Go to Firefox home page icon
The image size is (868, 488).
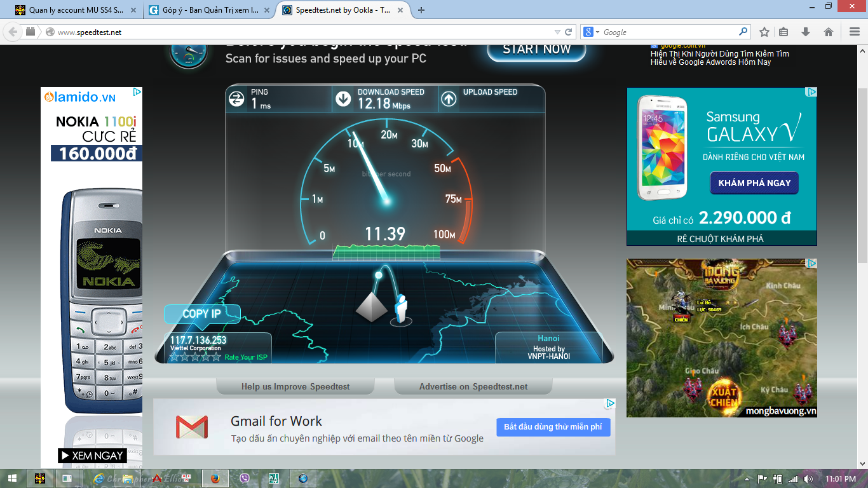pyautogui.click(x=829, y=32)
